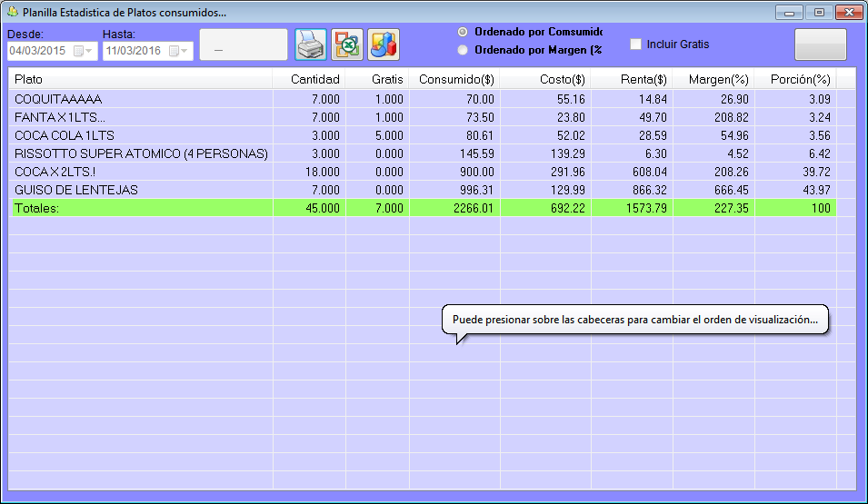Open the chart graph icon button
Viewport: 868px width, 504px height.
384,44
